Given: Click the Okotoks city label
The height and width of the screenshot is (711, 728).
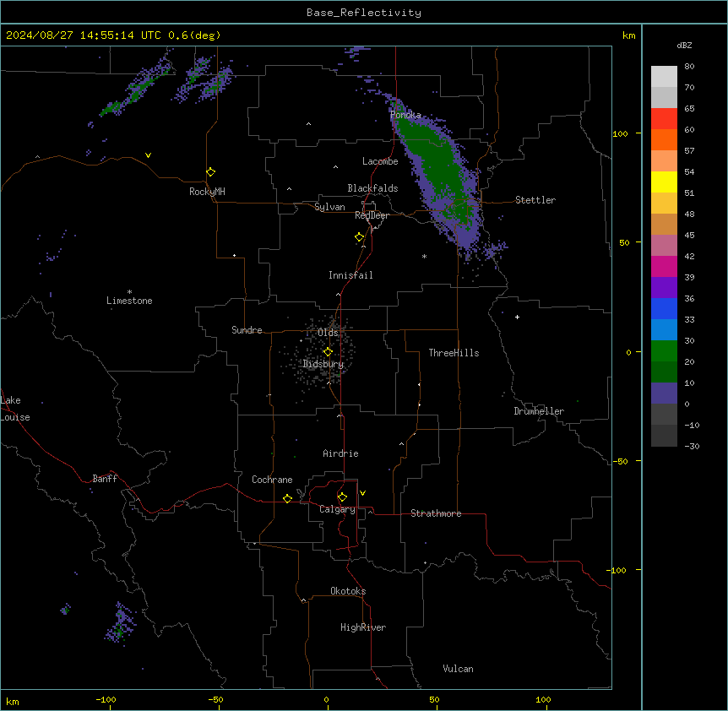Looking at the screenshot, I should point(348,591).
